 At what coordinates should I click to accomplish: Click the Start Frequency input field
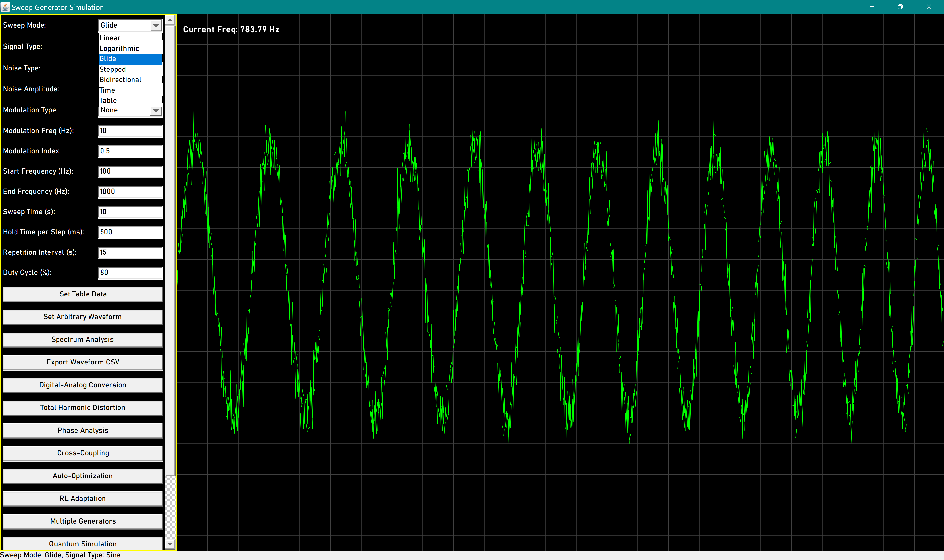(130, 171)
